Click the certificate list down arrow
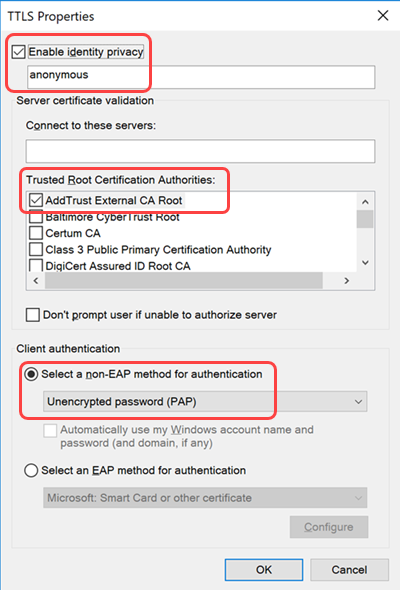400x590 pixels. [365, 263]
